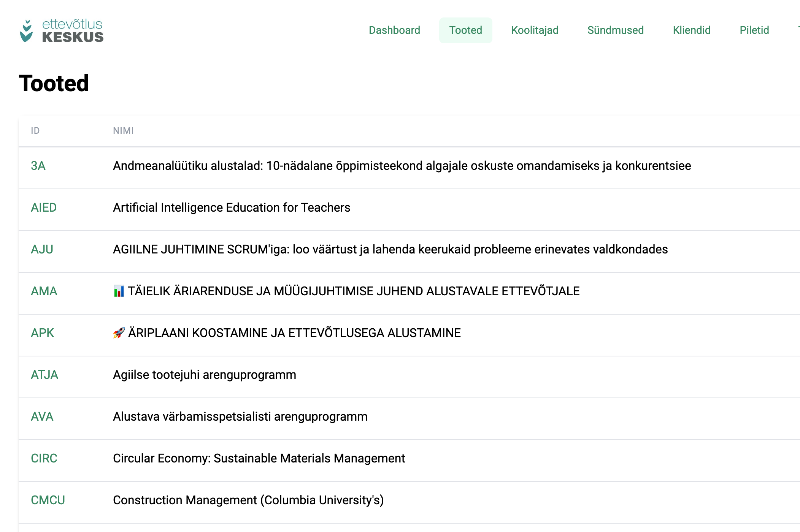Click the rocket emoji in the APK row
The image size is (800, 532).
tap(119, 333)
